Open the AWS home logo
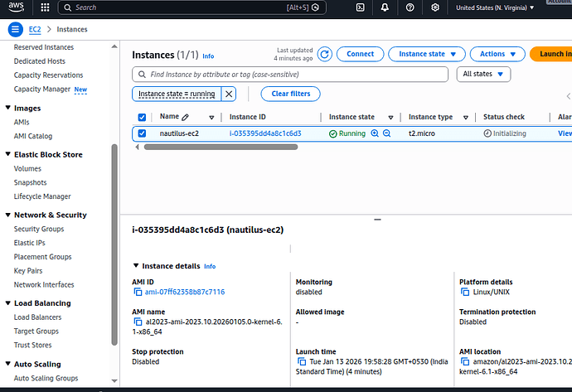 coord(16,7)
